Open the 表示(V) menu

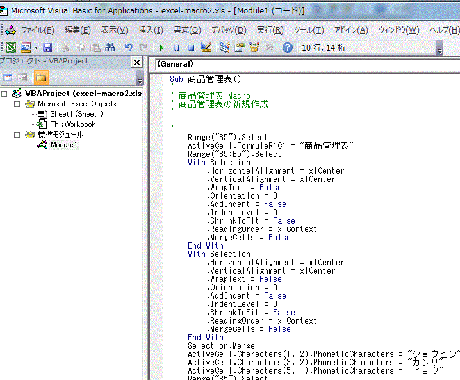[115, 30]
